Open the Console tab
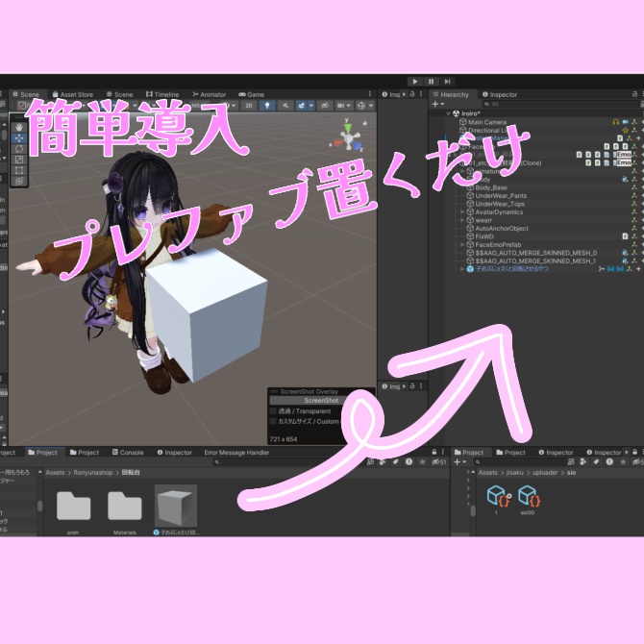This screenshot has width=644, height=644. [x=128, y=452]
